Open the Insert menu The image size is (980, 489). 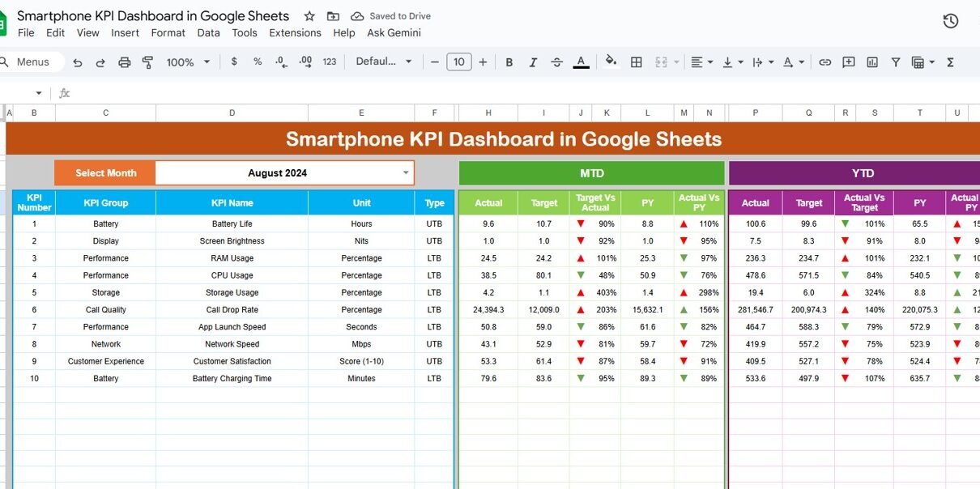pos(125,33)
